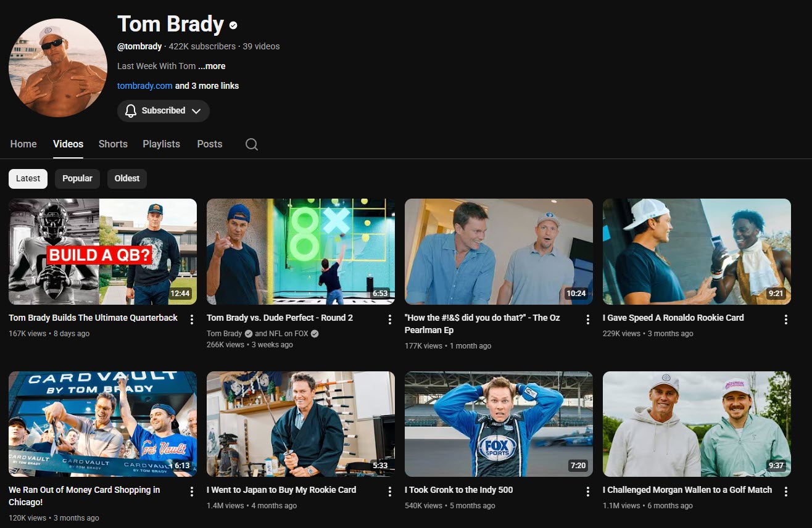
Task: Click '167K views • 8 days ago' text
Action: 49,334
